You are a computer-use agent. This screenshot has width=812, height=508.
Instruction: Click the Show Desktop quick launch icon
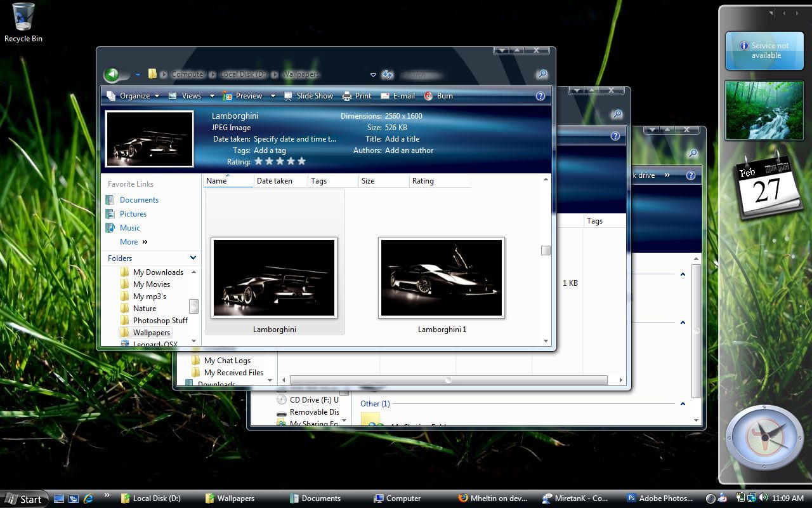click(x=58, y=498)
